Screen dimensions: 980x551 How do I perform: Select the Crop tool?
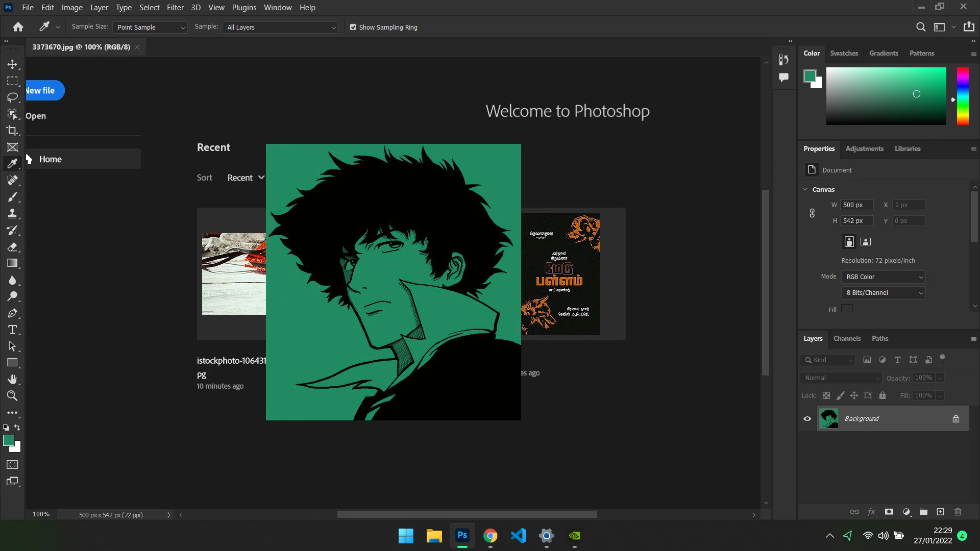point(12,131)
